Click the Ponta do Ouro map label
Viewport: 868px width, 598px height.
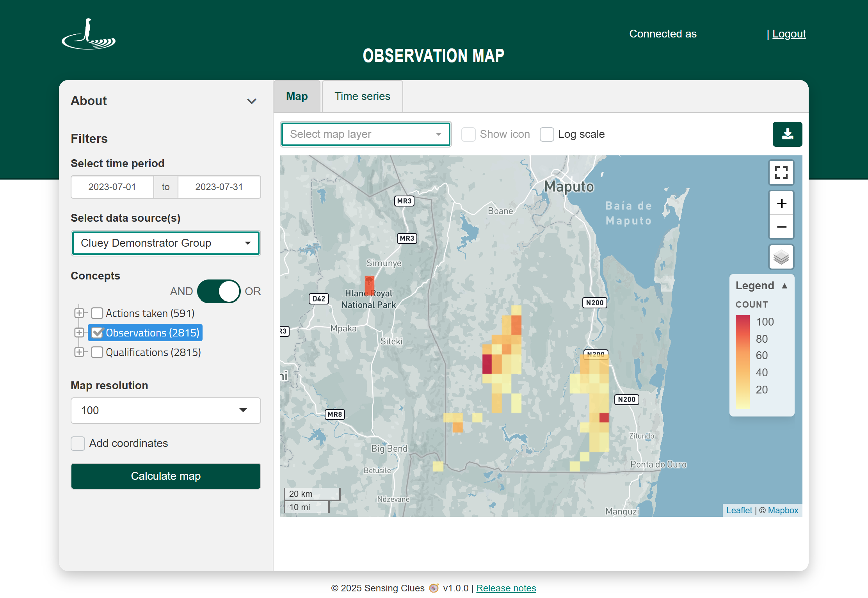click(x=658, y=464)
